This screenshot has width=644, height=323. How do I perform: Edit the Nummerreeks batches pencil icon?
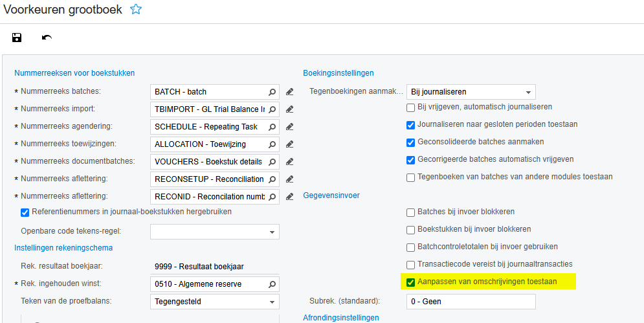[x=290, y=92]
